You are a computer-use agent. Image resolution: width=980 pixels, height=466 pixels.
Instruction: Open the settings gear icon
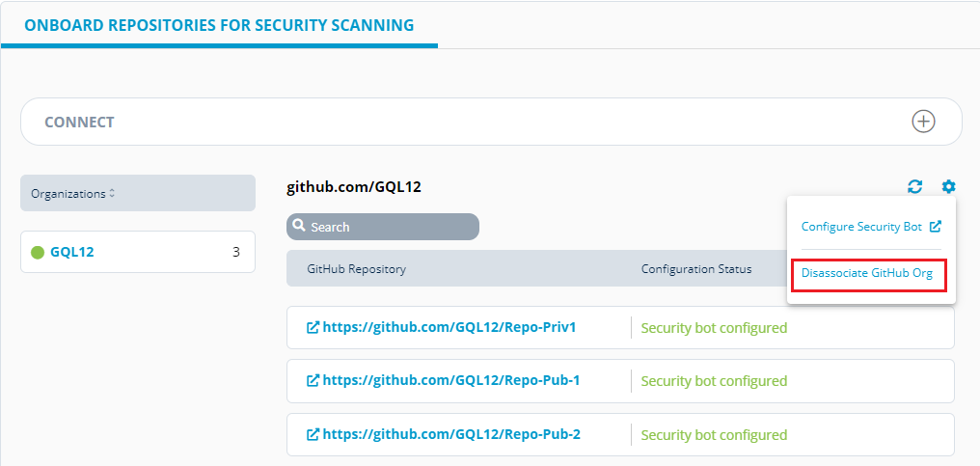coord(949,186)
